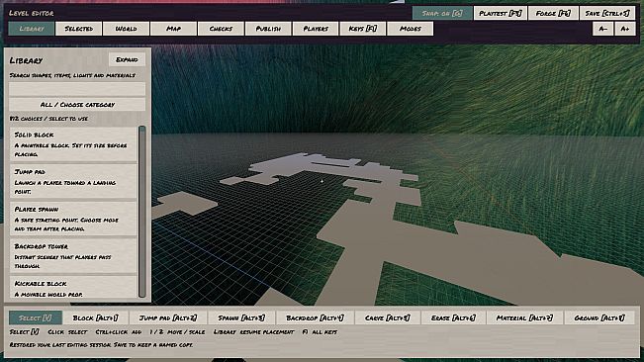The height and width of the screenshot is (362, 644).
Task: Decrease font size with A-
Action: (602, 29)
